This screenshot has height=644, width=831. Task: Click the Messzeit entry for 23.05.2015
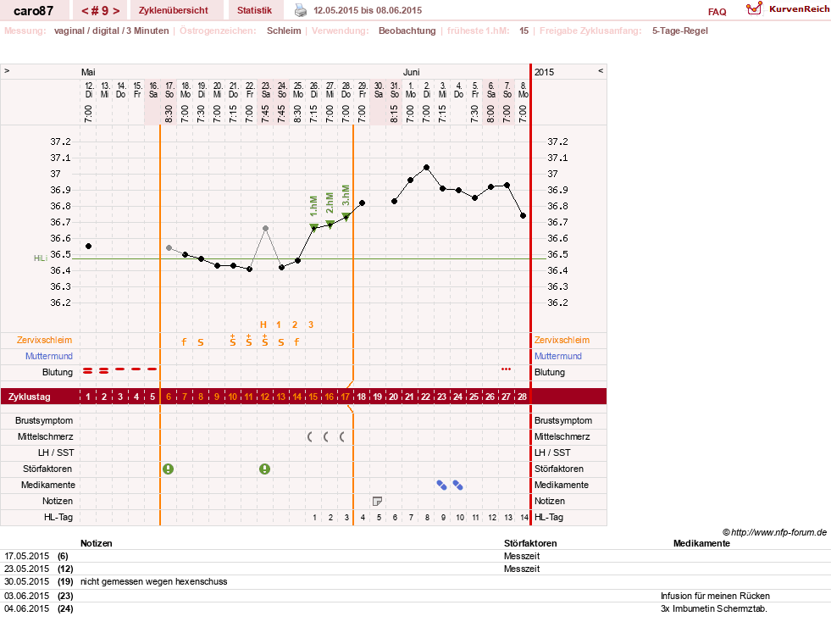pos(522,569)
